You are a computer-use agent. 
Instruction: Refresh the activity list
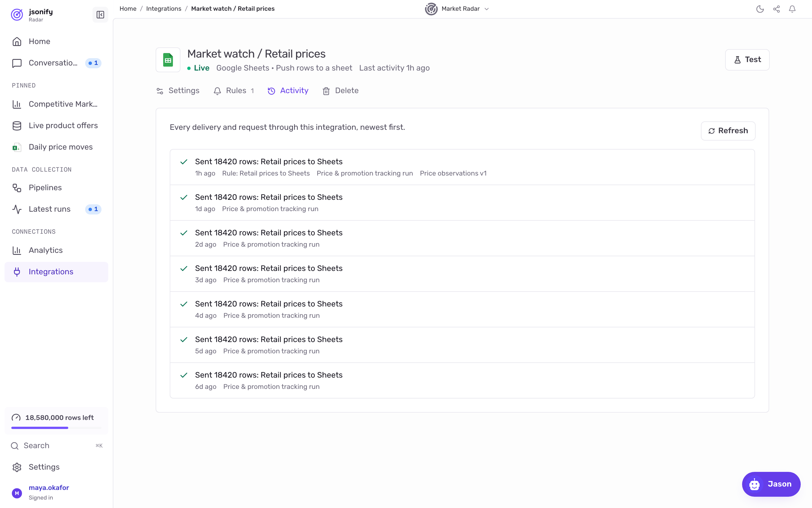click(x=728, y=131)
